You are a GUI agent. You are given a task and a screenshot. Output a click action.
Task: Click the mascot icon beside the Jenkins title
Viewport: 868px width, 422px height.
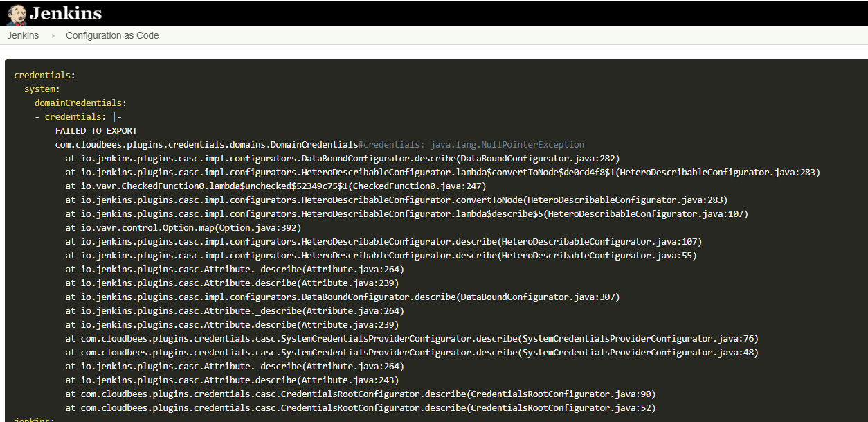[15, 15]
